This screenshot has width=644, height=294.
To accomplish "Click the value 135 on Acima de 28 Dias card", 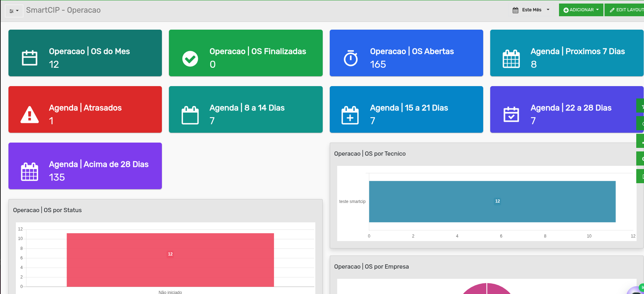I will [57, 178].
